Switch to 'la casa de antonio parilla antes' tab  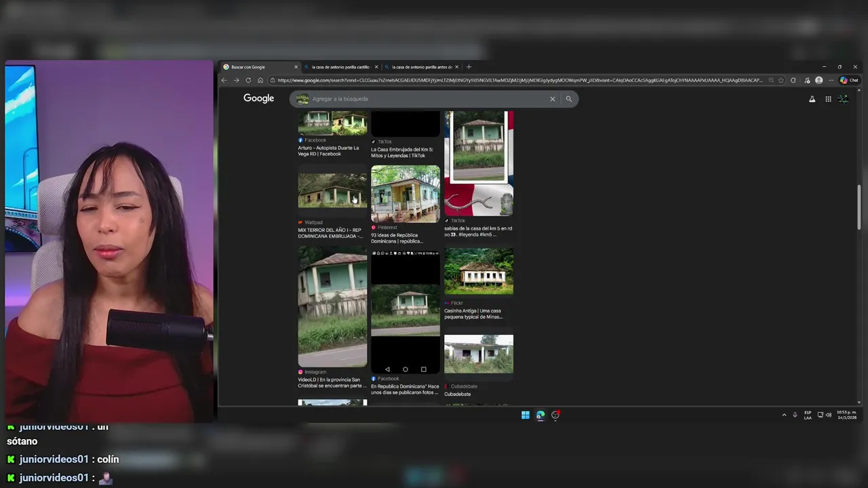click(x=422, y=67)
